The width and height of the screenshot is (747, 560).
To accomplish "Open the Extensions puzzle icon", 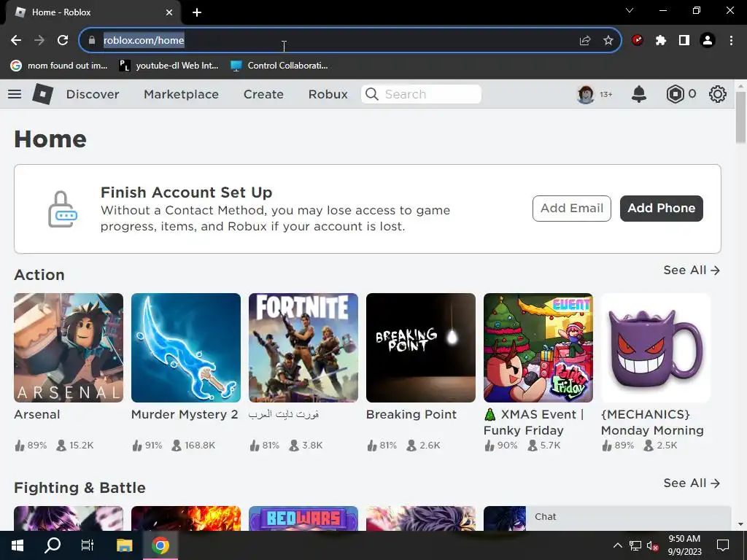I will click(x=661, y=41).
